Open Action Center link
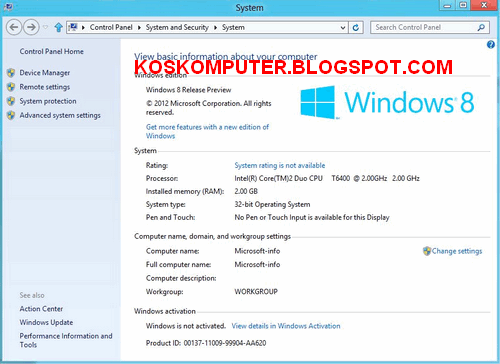The image size is (500, 364). coord(41,309)
